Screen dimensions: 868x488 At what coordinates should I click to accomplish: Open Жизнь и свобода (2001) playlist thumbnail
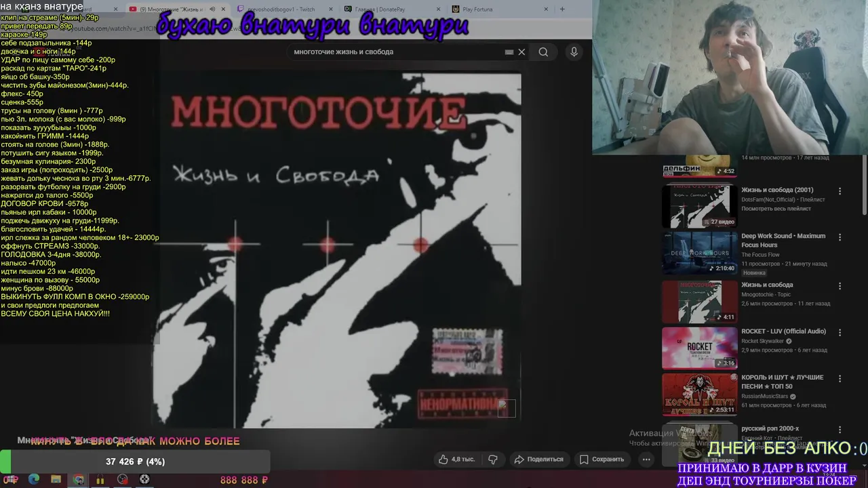pos(699,207)
